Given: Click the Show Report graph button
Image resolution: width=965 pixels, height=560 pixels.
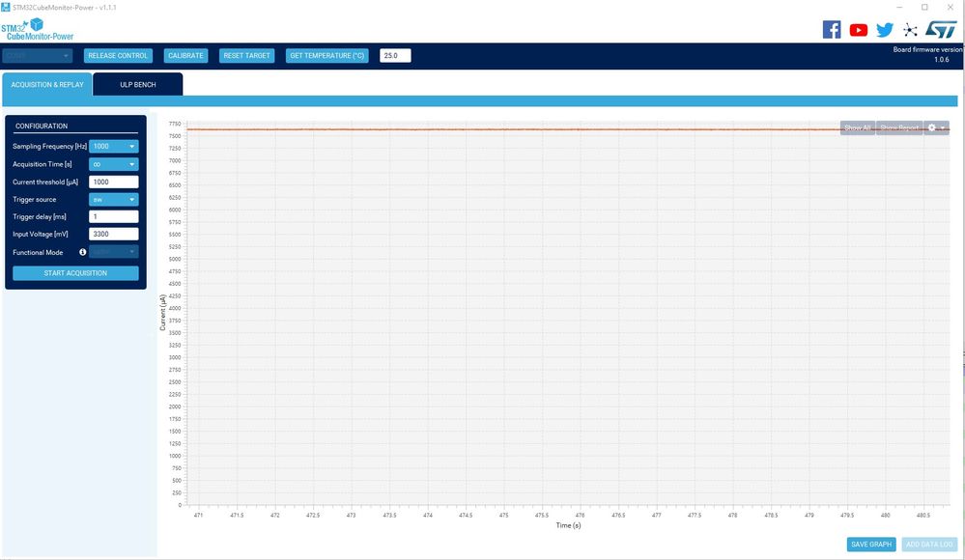Looking at the screenshot, I should (899, 128).
